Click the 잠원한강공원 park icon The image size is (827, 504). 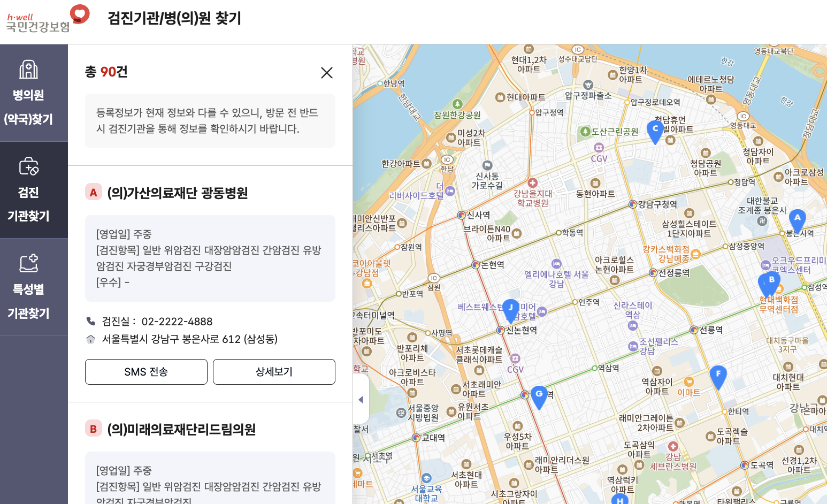[x=457, y=104]
